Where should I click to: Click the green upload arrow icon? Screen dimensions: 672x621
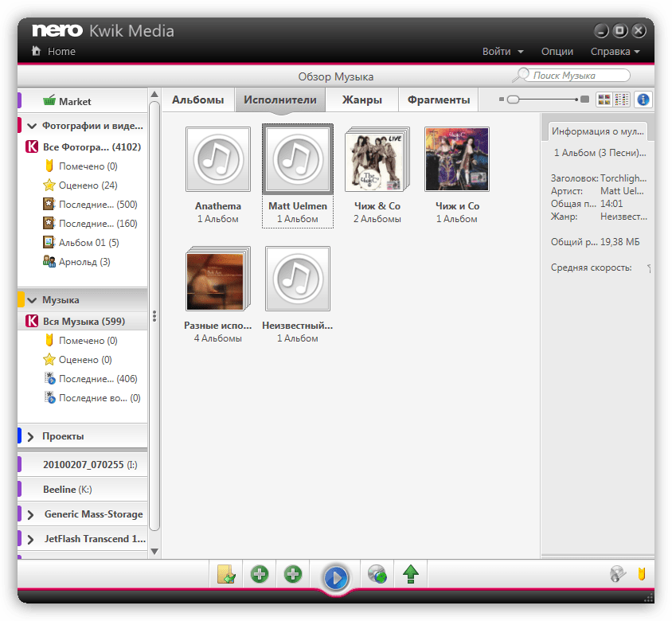point(411,574)
